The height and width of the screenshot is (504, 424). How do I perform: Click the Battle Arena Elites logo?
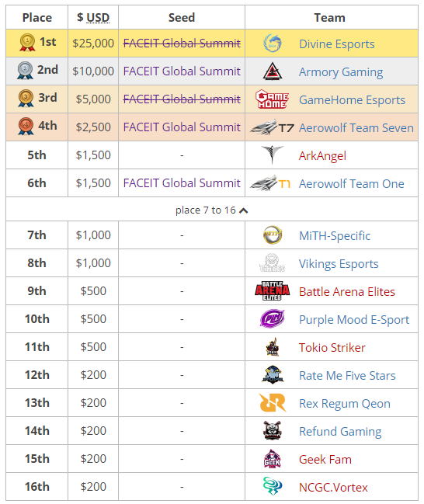(x=272, y=291)
